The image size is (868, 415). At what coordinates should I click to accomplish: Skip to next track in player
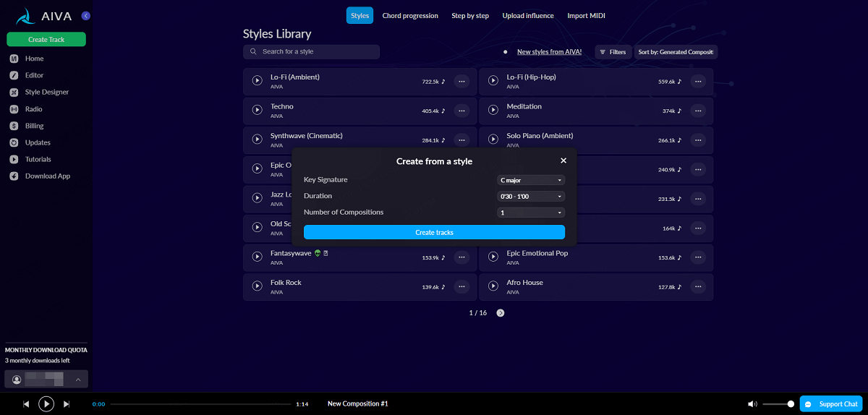[x=67, y=404]
